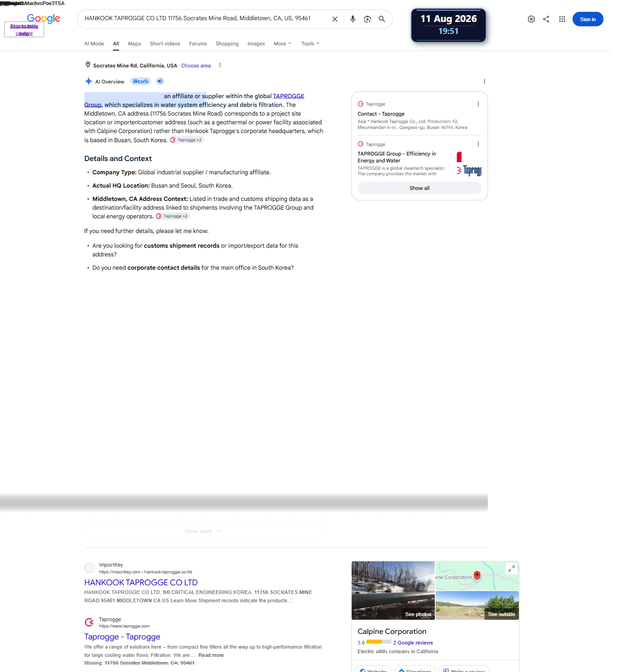Expand the Calpine map view

click(512, 569)
